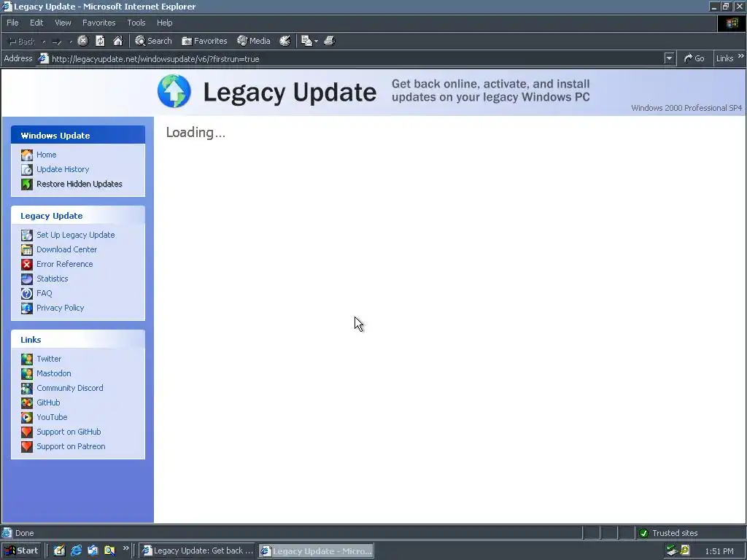Click the system tray clock showing 1:51 PM
This screenshot has width=747, height=560.
tap(719, 551)
